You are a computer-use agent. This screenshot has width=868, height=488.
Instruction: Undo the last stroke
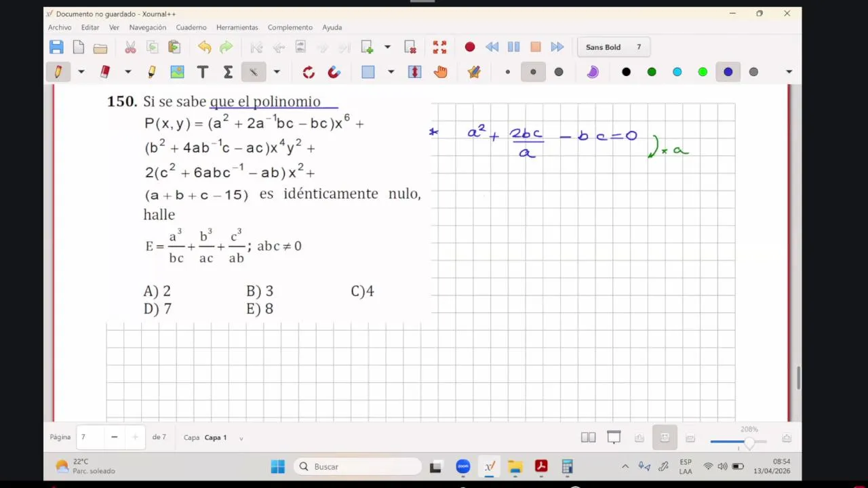(x=204, y=47)
